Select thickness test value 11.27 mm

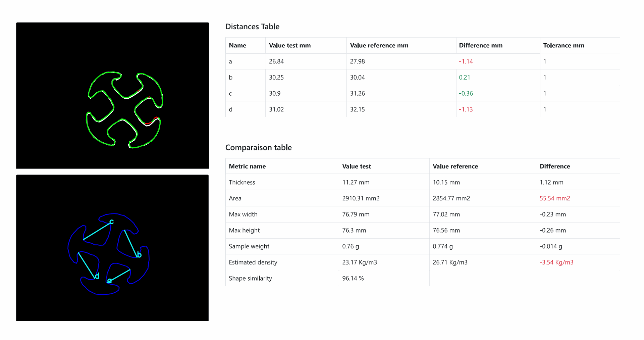coord(356,182)
